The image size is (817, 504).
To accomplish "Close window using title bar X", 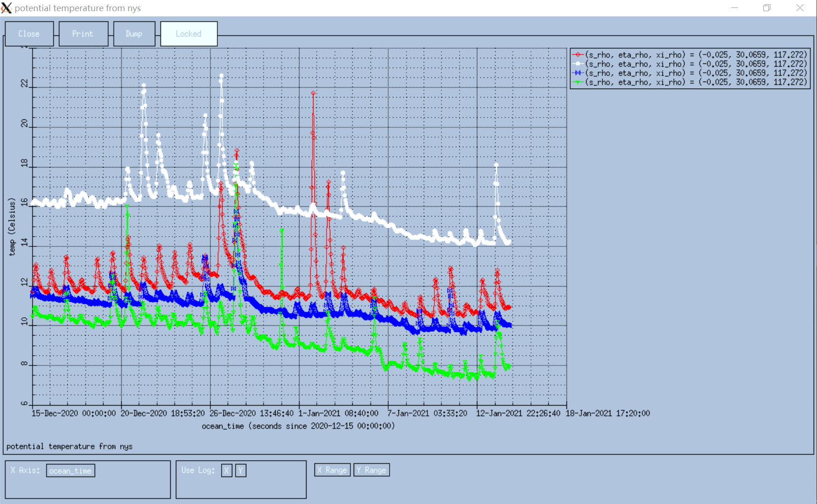I will (800, 8).
